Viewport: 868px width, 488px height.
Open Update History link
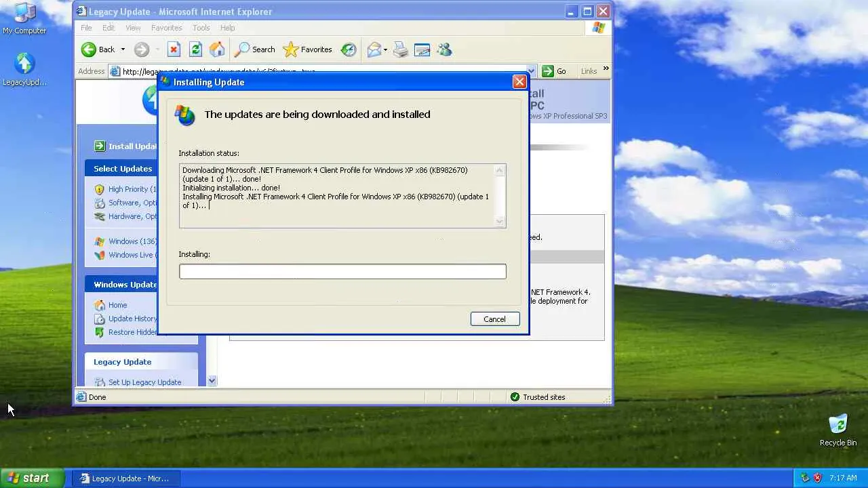pos(133,319)
